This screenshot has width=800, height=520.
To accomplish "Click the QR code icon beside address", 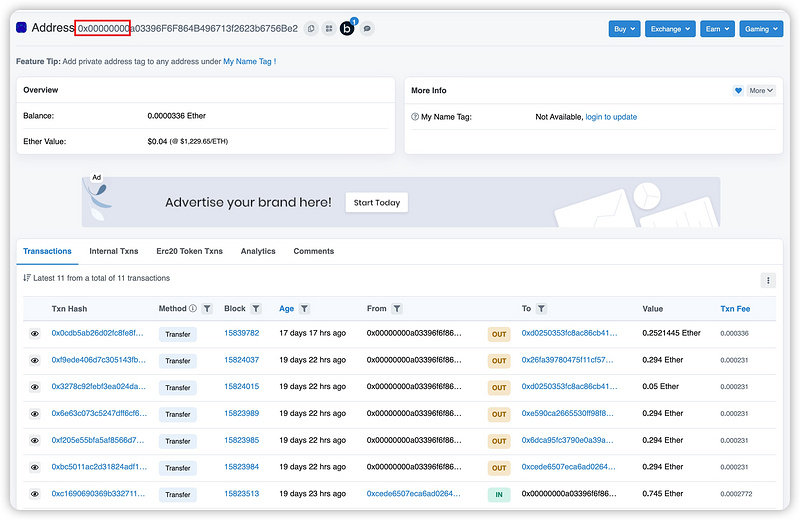I will click(x=328, y=29).
